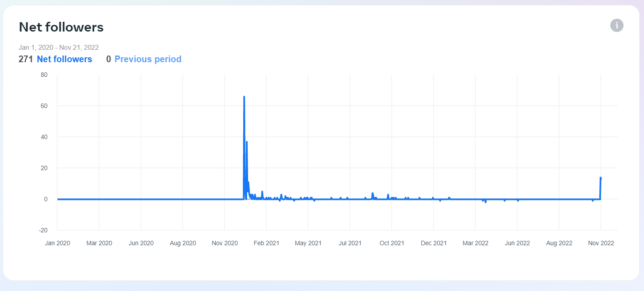Click the Aug 2020 x-axis label
This screenshot has height=291, width=644.
pyautogui.click(x=183, y=243)
